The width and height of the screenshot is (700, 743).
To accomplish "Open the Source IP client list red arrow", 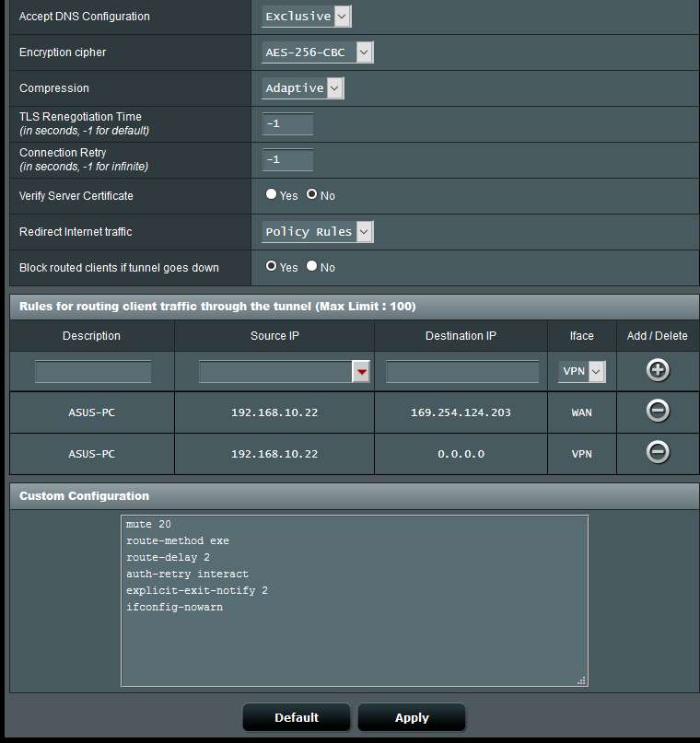I will [361, 372].
